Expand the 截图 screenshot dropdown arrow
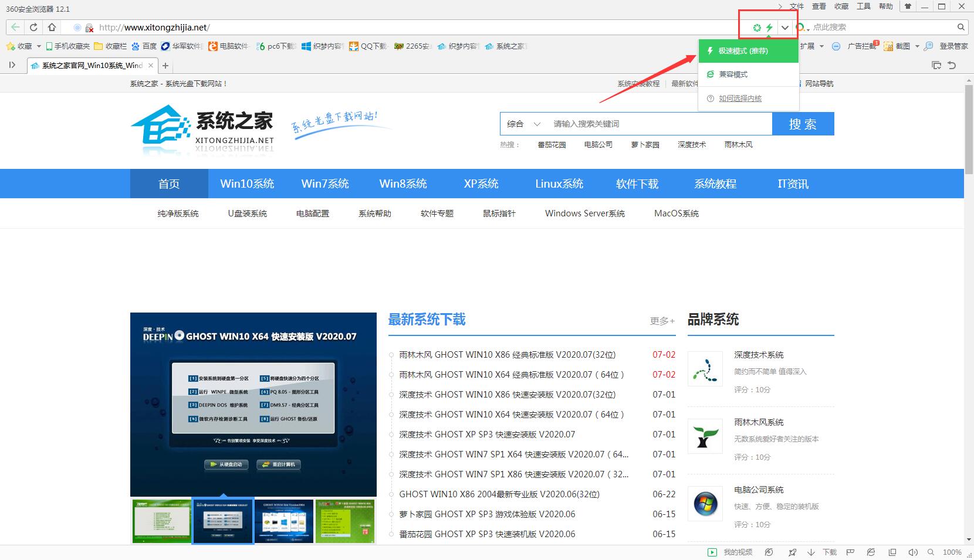Image resolution: width=974 pixels, height=560 pixels. (917, 46)
